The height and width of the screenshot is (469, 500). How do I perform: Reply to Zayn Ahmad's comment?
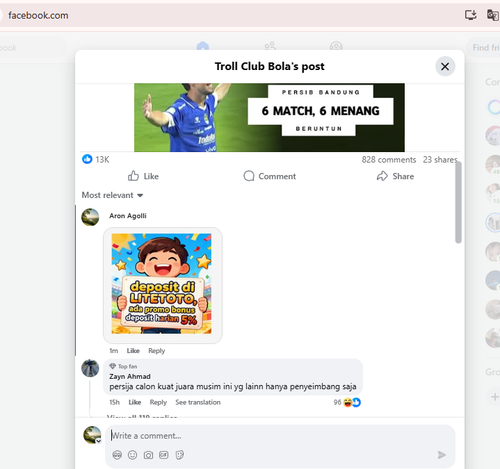pyautogui.click(x=158, y=402)
